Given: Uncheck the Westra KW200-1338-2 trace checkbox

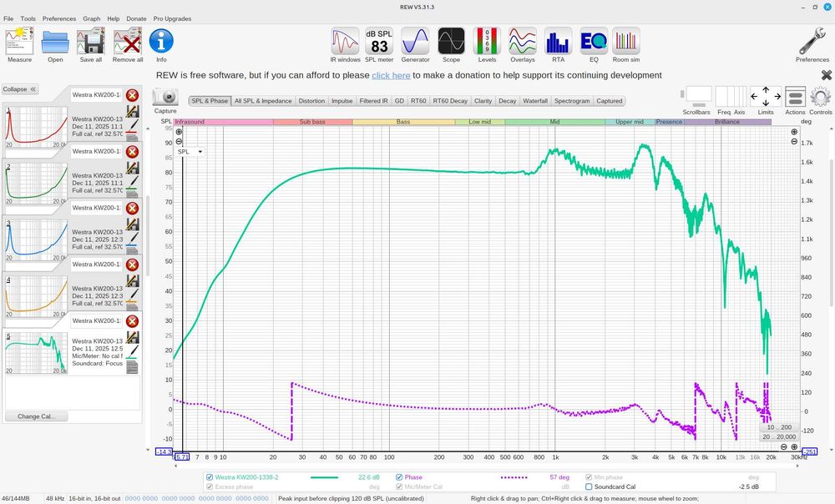Looking at the screenshot, I should pos(210,477).
